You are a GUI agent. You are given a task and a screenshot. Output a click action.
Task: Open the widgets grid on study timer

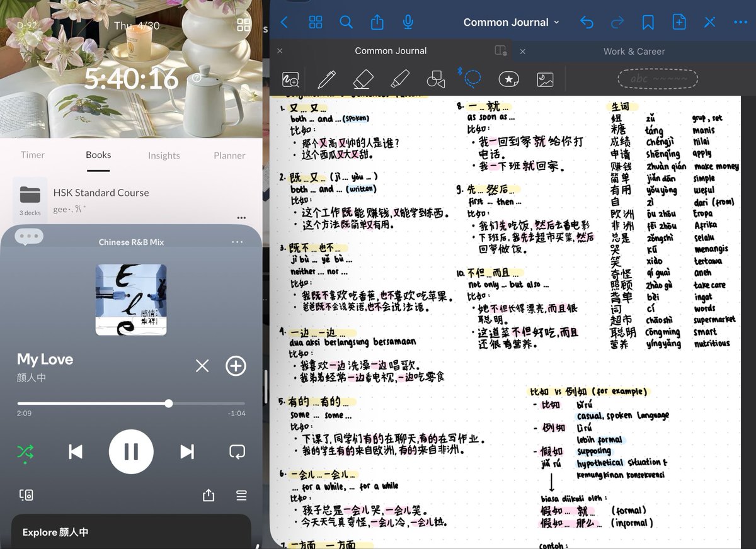243,25
